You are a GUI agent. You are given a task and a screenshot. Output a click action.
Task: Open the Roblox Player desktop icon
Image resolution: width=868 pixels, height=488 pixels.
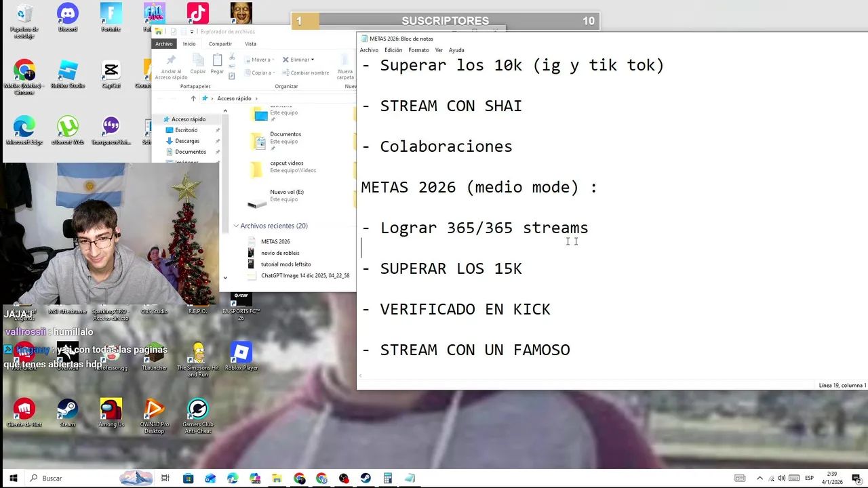click(241, 357)
